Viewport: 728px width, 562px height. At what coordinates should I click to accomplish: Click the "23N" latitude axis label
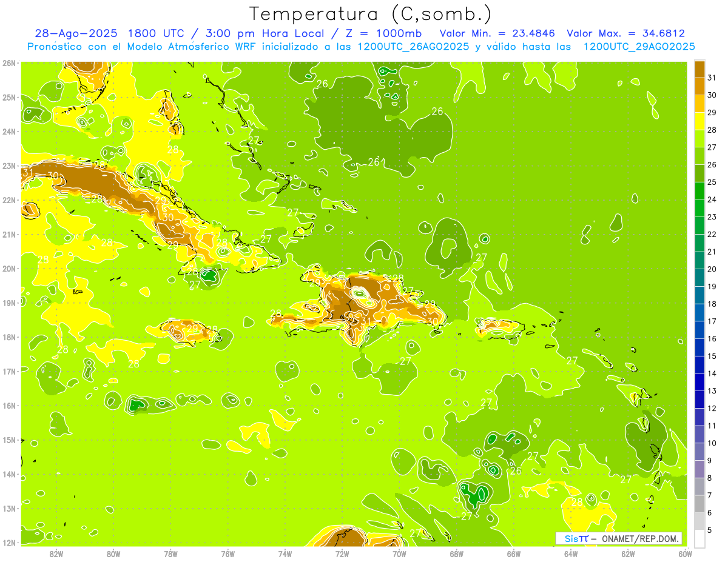tap(9, 166)
